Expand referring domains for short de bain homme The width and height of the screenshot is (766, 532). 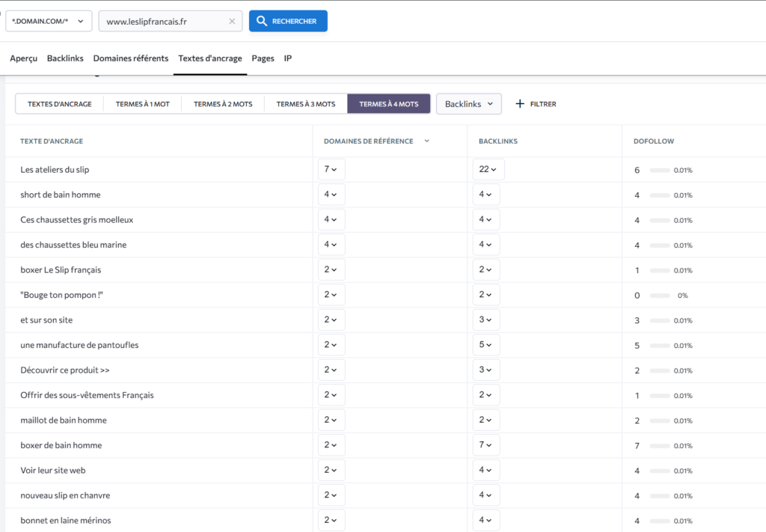click(331, 195)
